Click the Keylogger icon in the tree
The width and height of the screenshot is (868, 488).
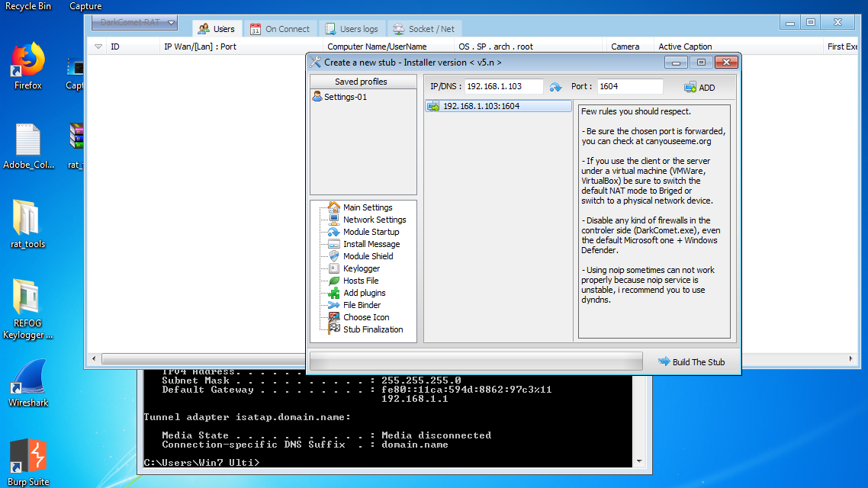[334, 268]
